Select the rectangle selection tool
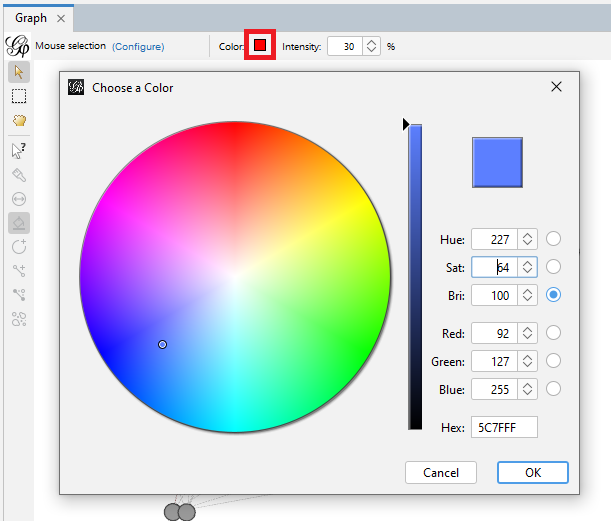The height and width of the screenshot is (521, 611). click(x=19, y=96)
